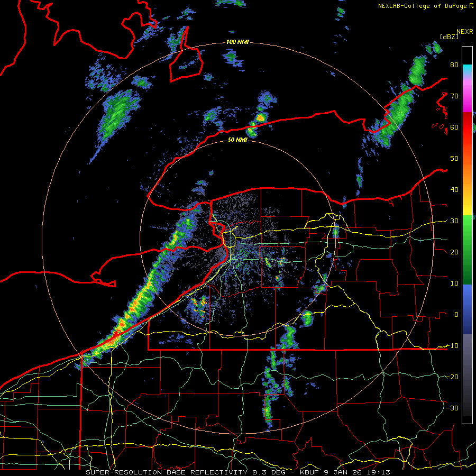Click the 100 NMI range ring label
476x476 pixels.
[237, 42]
